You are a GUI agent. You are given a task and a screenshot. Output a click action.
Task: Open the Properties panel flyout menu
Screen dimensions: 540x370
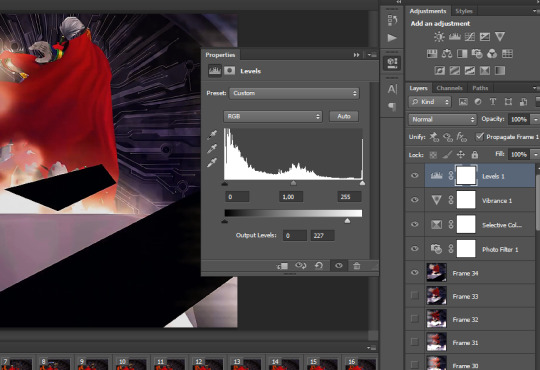point(372,55)
